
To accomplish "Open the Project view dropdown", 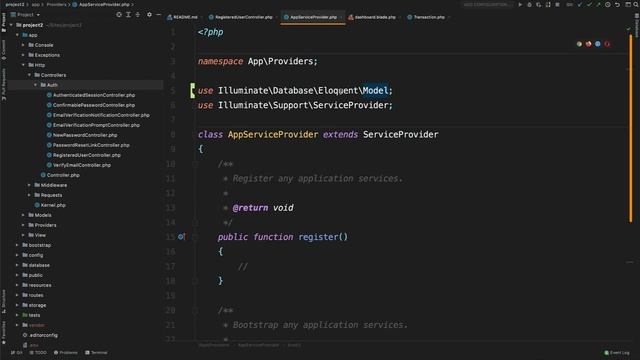I will tap(25, 15).
